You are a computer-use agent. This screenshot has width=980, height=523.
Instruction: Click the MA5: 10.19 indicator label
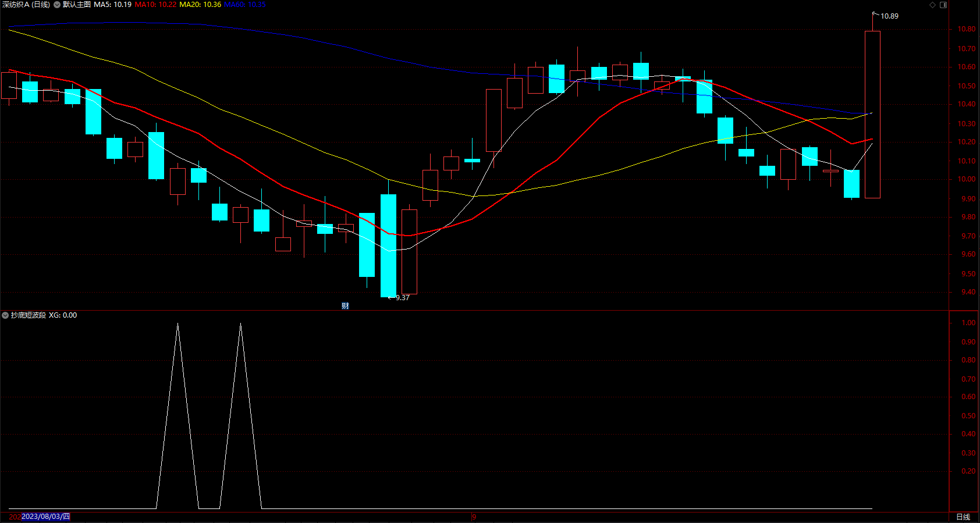tap(112, 5)
